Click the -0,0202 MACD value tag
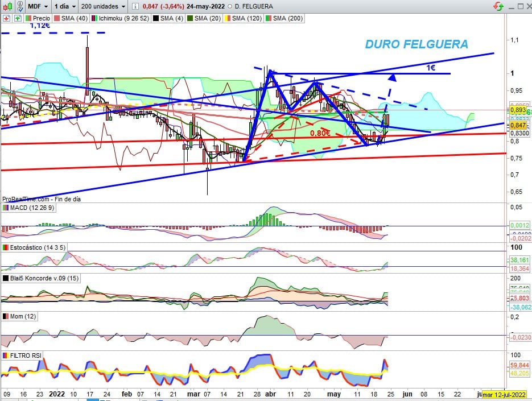Screen dimensions: 532x401 click(x=521, y=238)
